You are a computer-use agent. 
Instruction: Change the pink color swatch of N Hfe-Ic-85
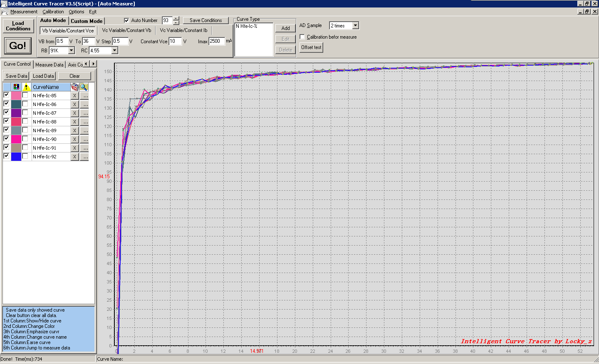click(x=16, y=96)
